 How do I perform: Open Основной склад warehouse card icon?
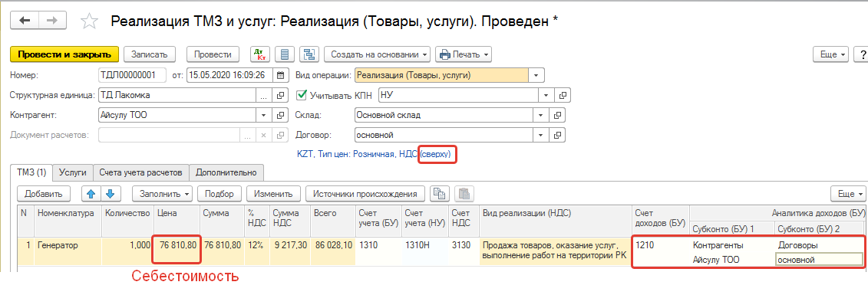tap(557, 115)
